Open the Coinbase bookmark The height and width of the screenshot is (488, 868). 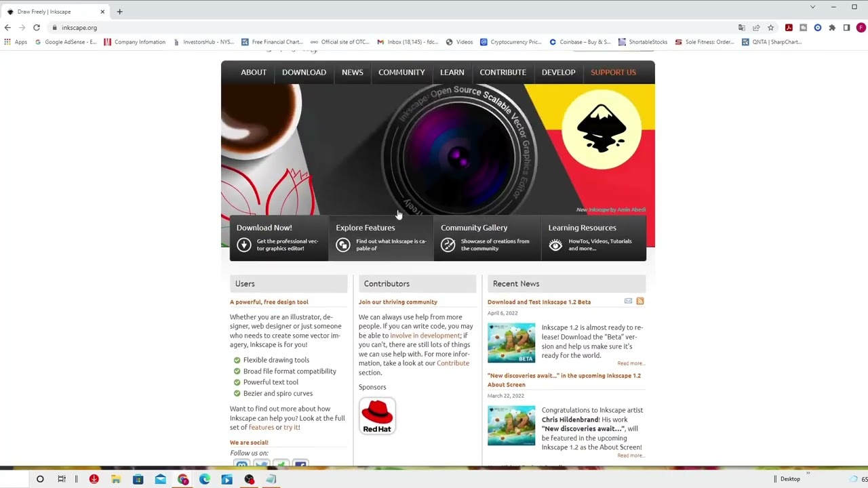[x=580, y=42]
